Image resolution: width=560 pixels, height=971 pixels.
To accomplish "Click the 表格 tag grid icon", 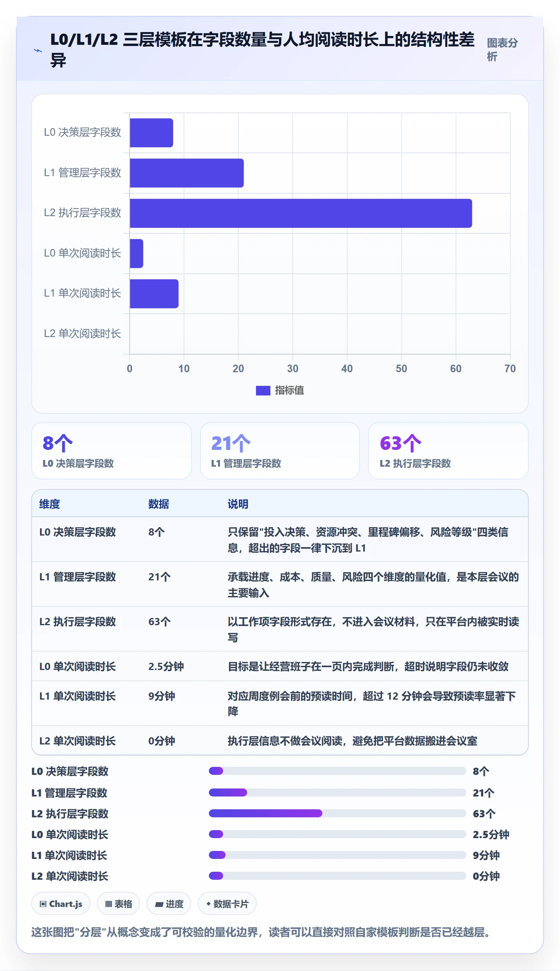I will [108, 904].
